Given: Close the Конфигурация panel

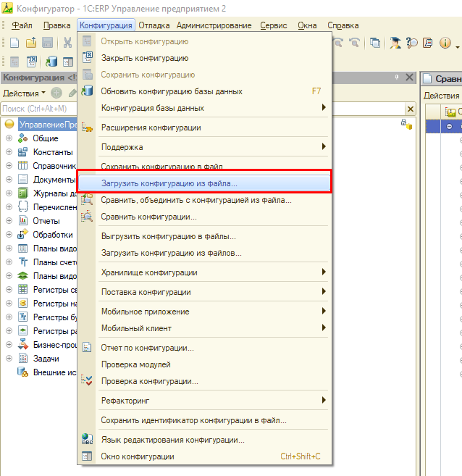Looking at the screenshot, I should coord(409,78).
